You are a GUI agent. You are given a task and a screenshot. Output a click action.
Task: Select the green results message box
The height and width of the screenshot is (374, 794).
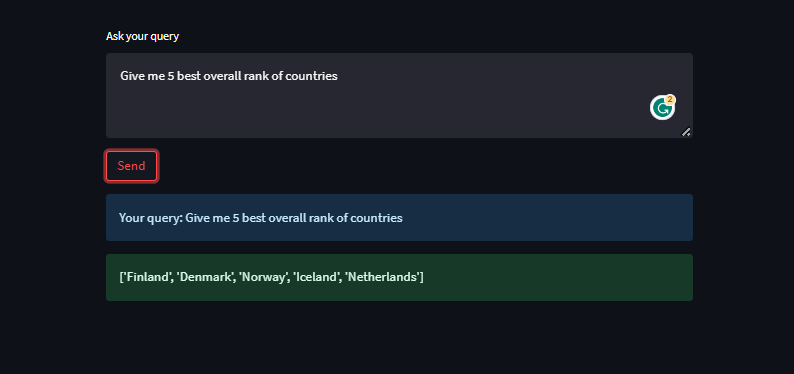pyautogui.click(x=399, y=277)
